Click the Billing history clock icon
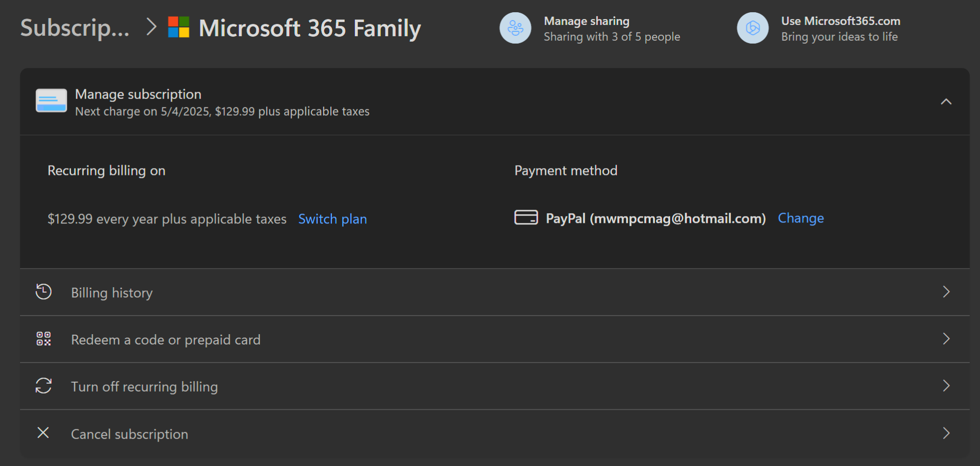This screenshot has height=466, width=980. (x=44, y=292)
